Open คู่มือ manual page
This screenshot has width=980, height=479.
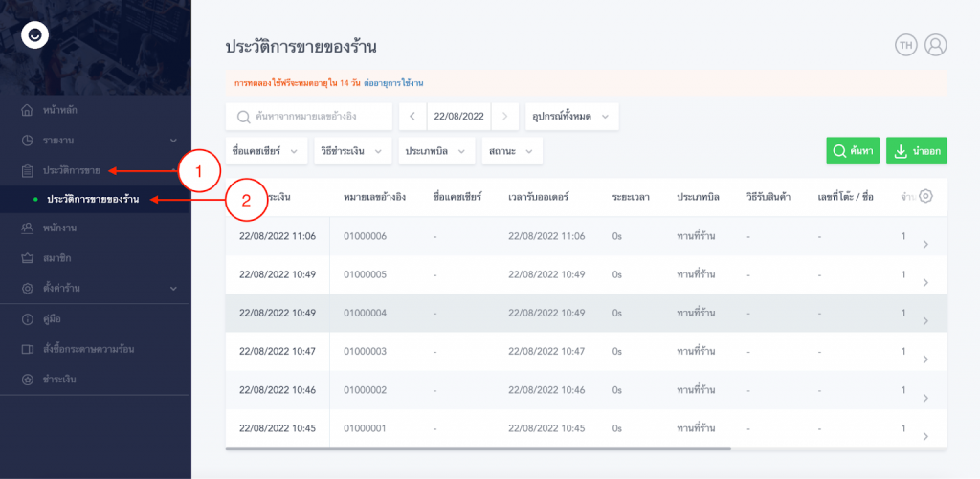pyautogui.click(x=55, y=318)
